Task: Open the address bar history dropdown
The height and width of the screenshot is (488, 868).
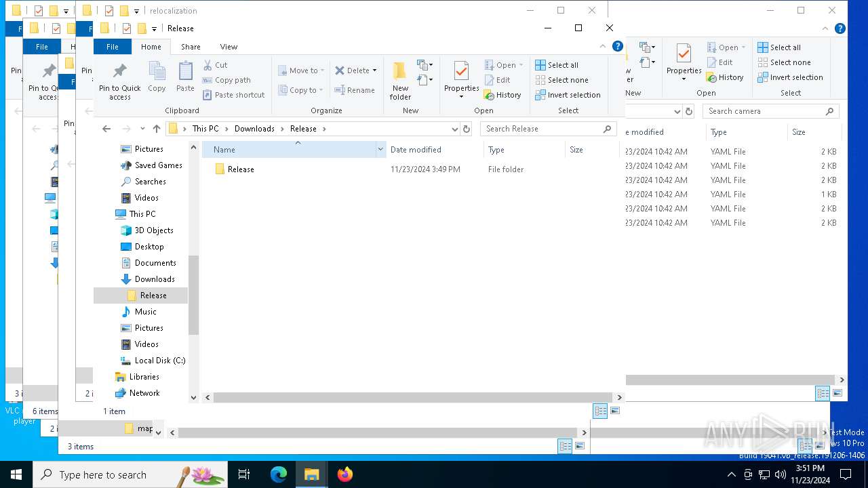Action: [454, 129]
